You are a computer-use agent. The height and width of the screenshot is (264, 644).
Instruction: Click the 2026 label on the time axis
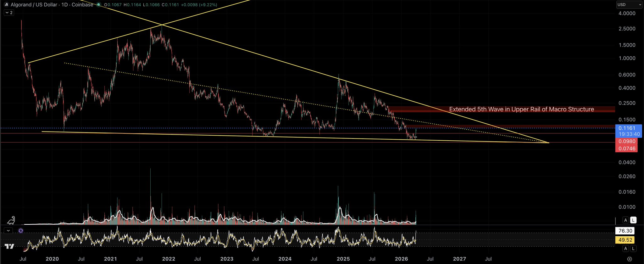point(401,259)
